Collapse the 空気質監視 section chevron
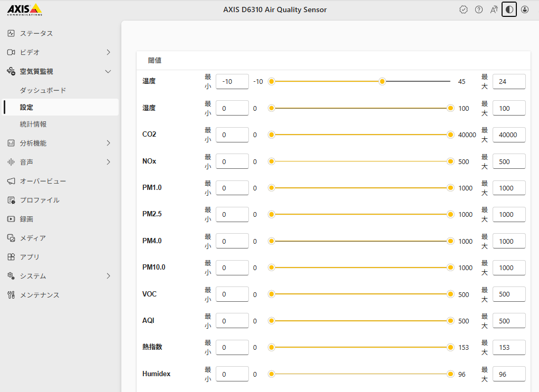 coord(108,72)
